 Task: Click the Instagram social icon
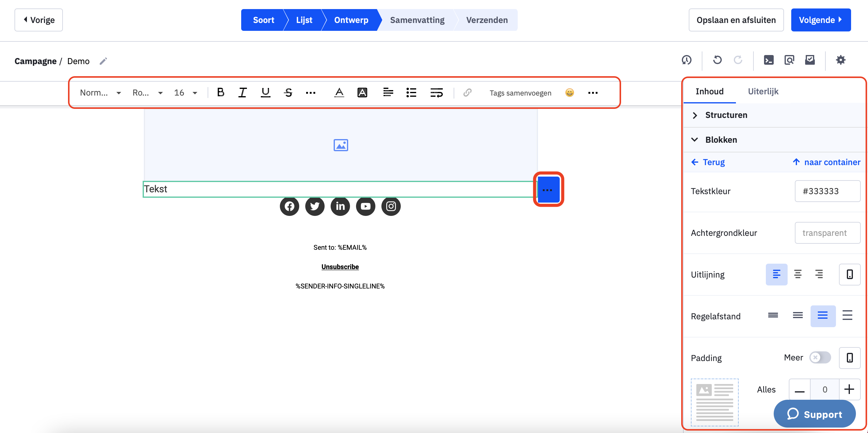[x=391, y=206]
